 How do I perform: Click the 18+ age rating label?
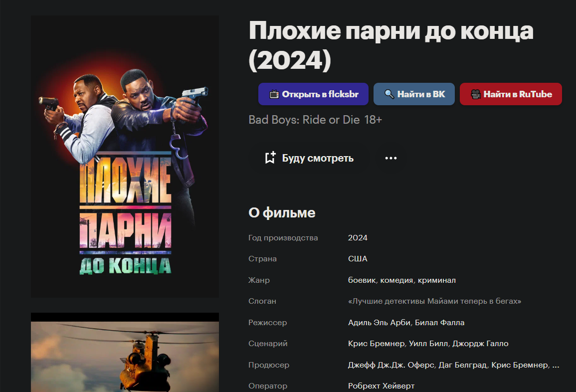(373, 120)
